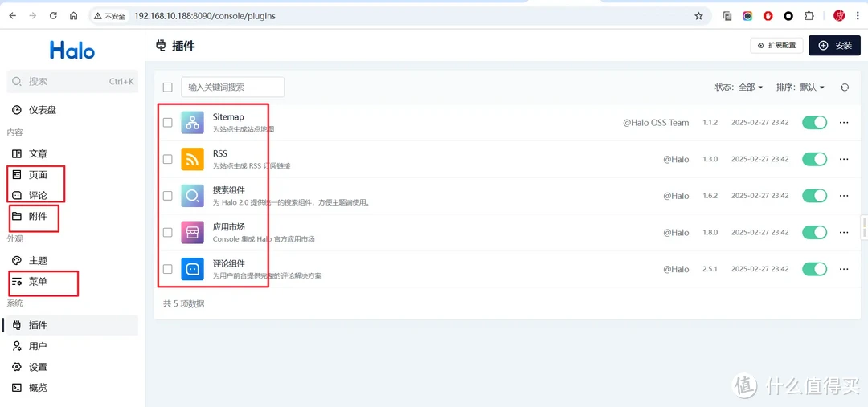Open the 主题 sidebar item

click(x=38, y=261)
